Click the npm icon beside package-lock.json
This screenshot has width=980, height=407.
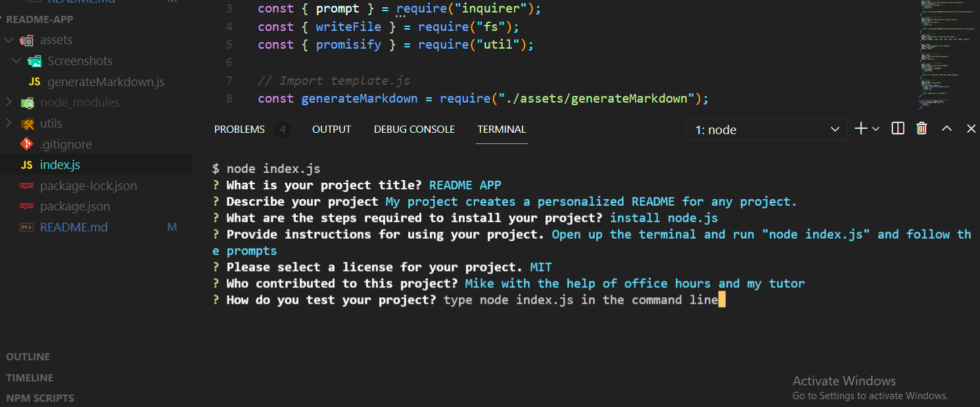pos(27,186)
